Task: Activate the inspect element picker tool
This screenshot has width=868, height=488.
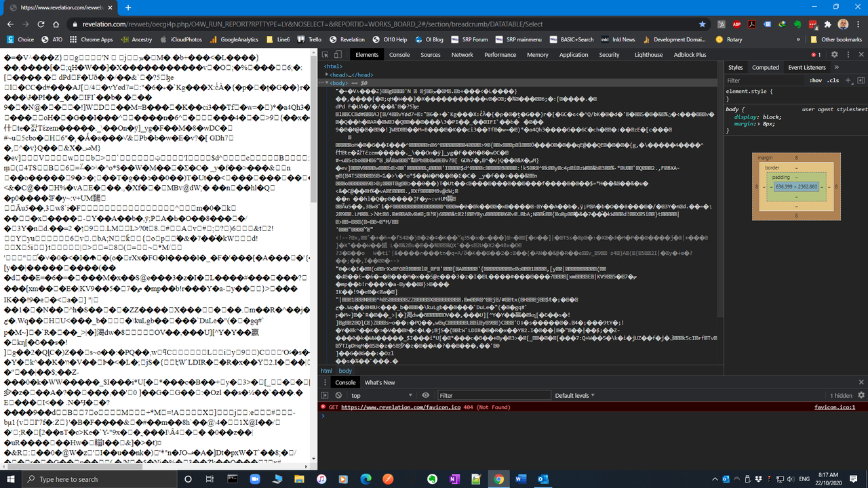Action: [x=325, y=55]
